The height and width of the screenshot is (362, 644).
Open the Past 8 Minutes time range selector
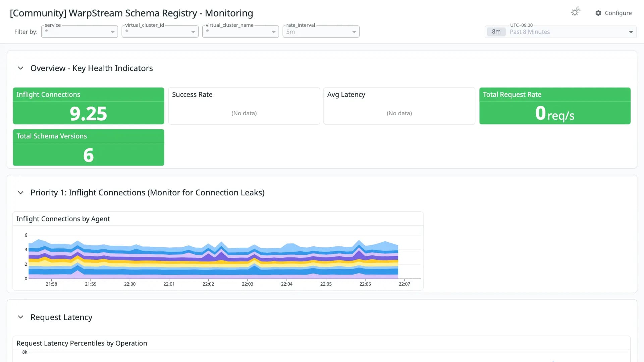560,32
